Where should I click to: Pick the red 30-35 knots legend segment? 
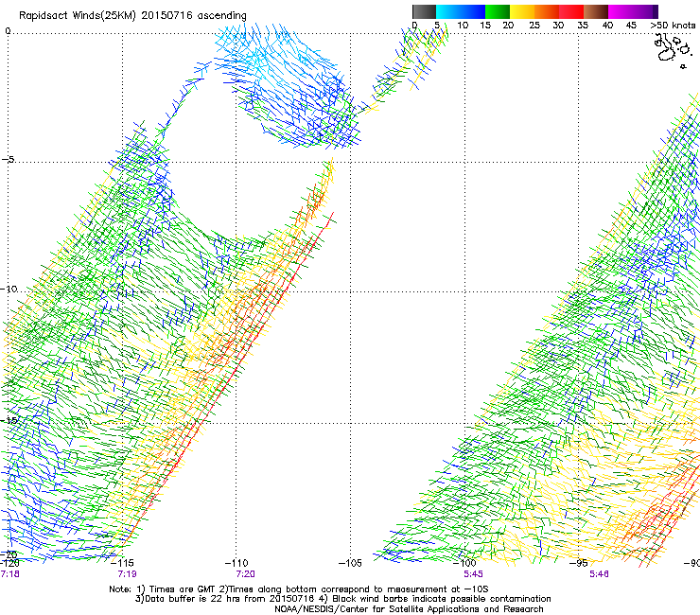[571, 11]
